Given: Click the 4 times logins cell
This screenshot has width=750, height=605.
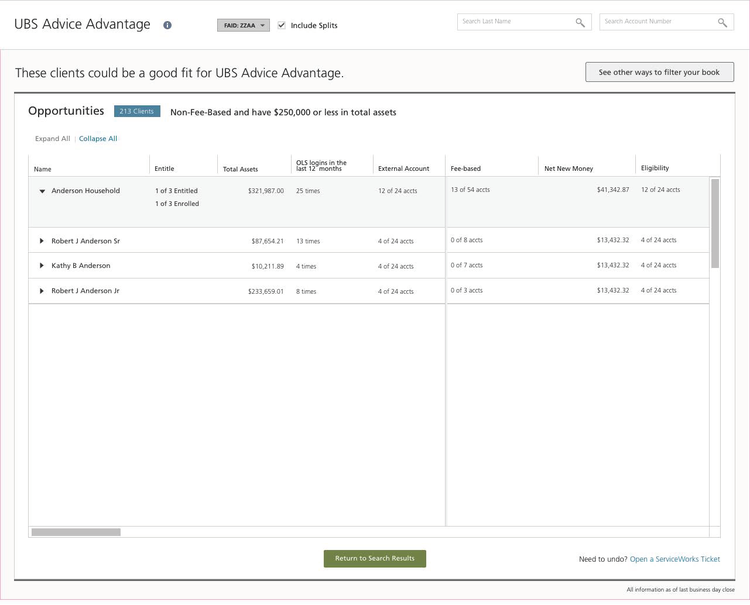Looking at the screenshot, I should point(306,266).
